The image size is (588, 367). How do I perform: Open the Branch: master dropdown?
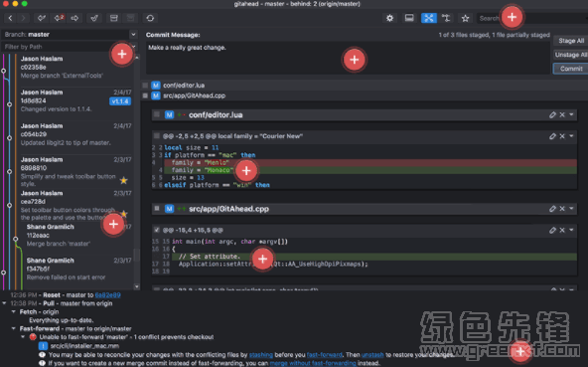pos(133,34)
